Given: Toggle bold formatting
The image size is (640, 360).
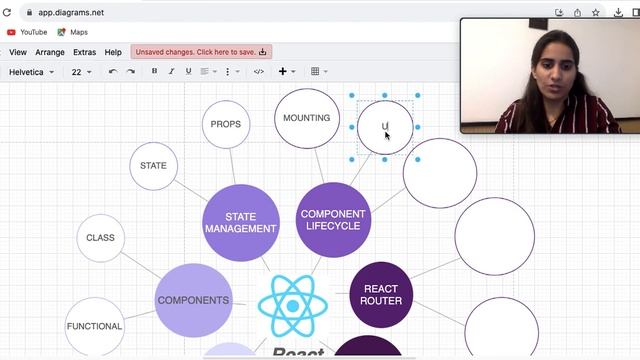Looking at the screenshot, I should (154, 71).
